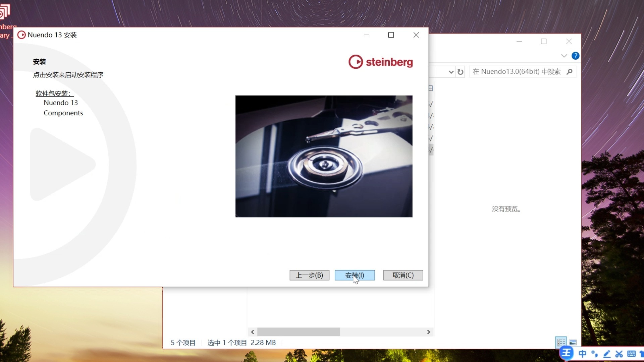Maximize the Explorer window behind the installer

544,41
